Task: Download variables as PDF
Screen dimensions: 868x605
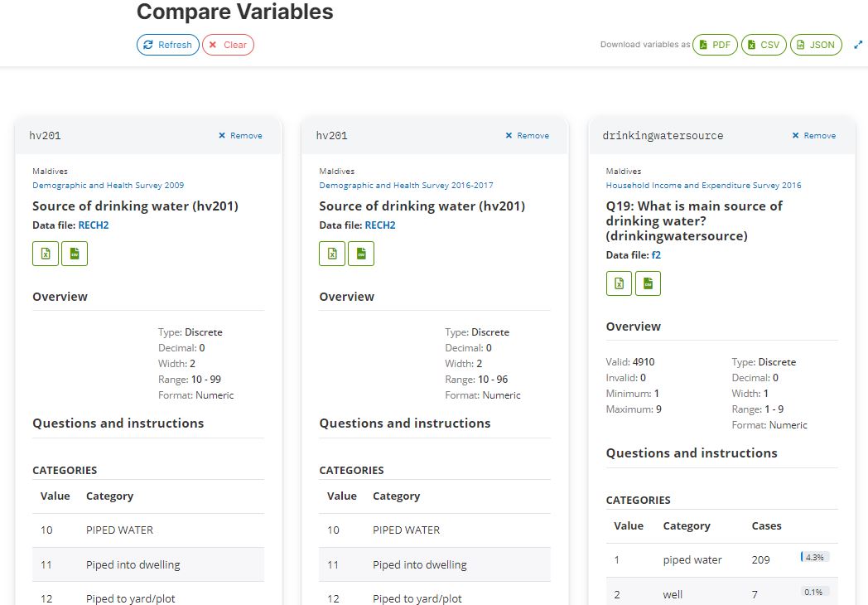Action: coord(715,45)
